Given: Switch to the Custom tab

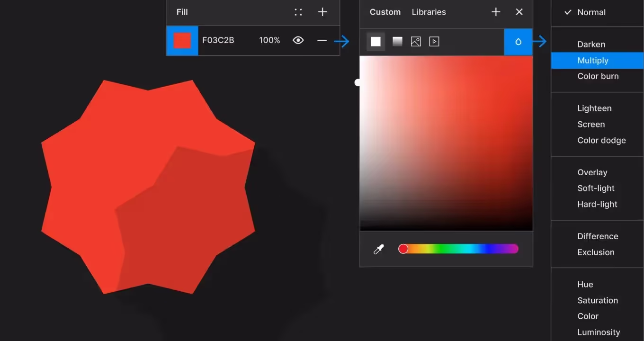Looking at the screenshot, I should click(385, 12).
